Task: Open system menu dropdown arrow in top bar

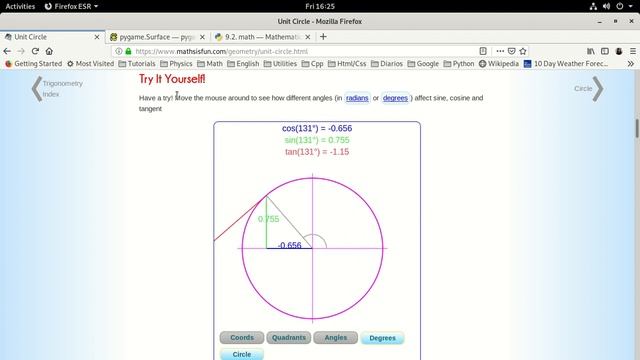Action: pyautogui.click(x=631, y=7)
